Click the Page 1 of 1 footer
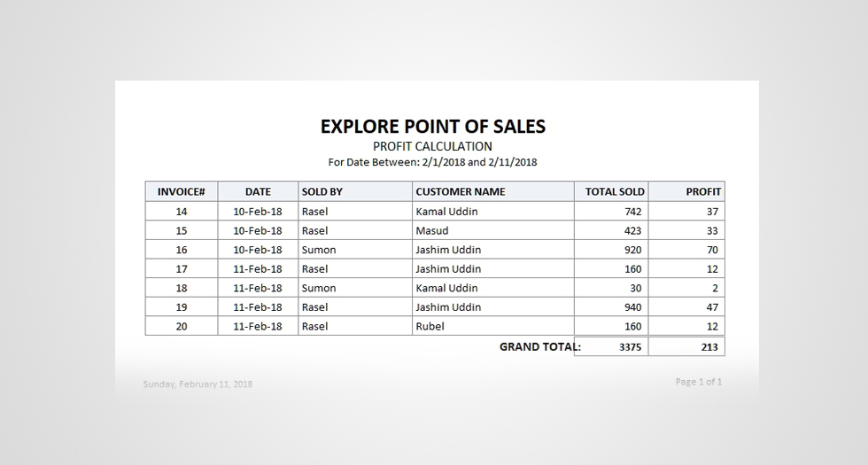Image resolution: width=868 pixels, height=465 pixels. click(699, 382)
